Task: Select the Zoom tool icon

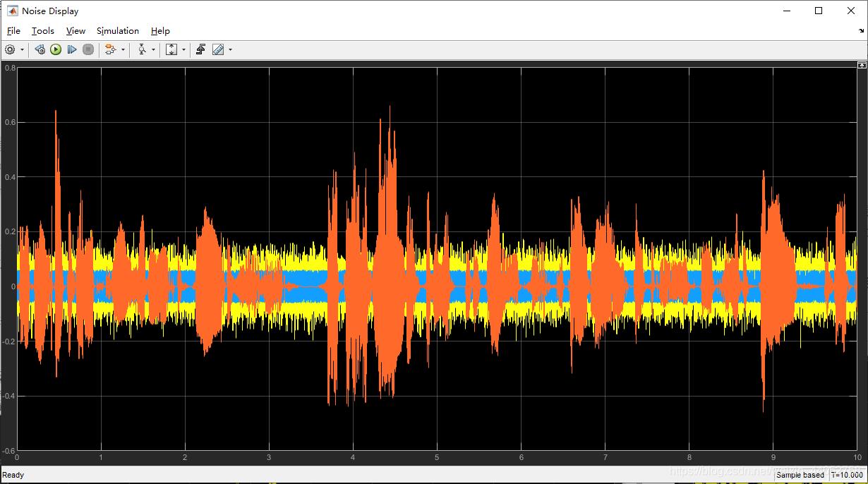Action: coord(142,49)
